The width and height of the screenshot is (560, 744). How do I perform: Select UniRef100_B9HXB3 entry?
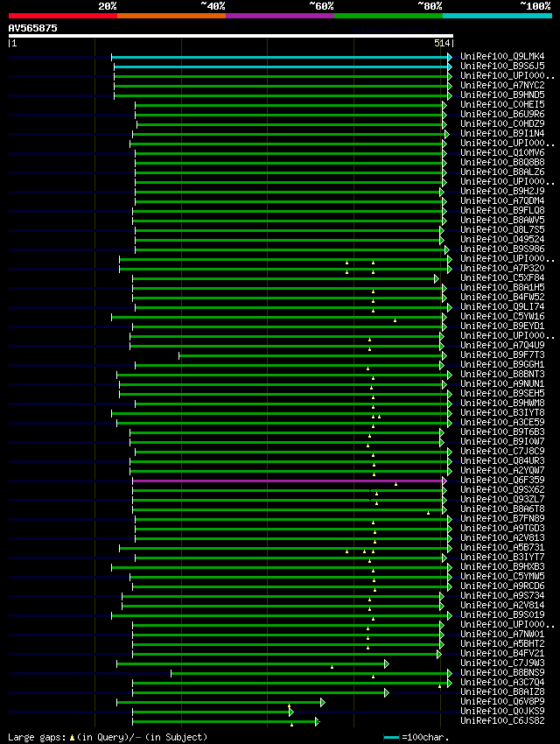[502, 566]
